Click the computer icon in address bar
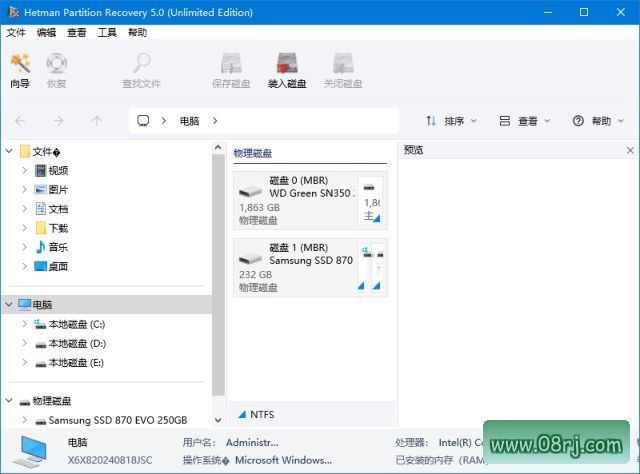 click(x=143, y=120)
